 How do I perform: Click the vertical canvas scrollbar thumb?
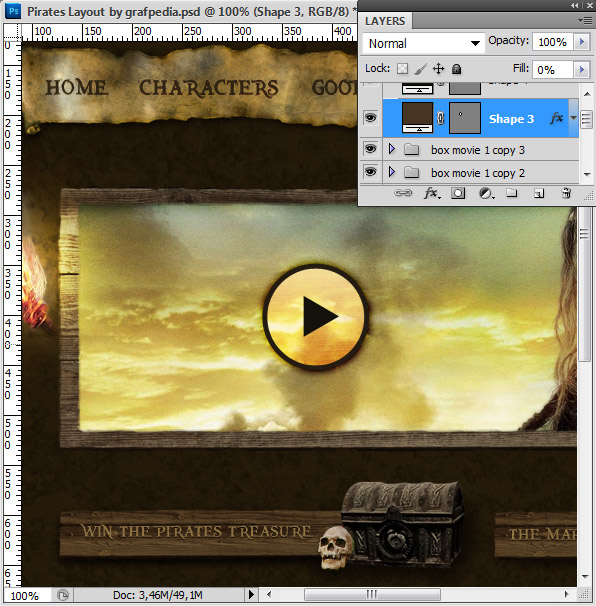[x=584, y=284]
